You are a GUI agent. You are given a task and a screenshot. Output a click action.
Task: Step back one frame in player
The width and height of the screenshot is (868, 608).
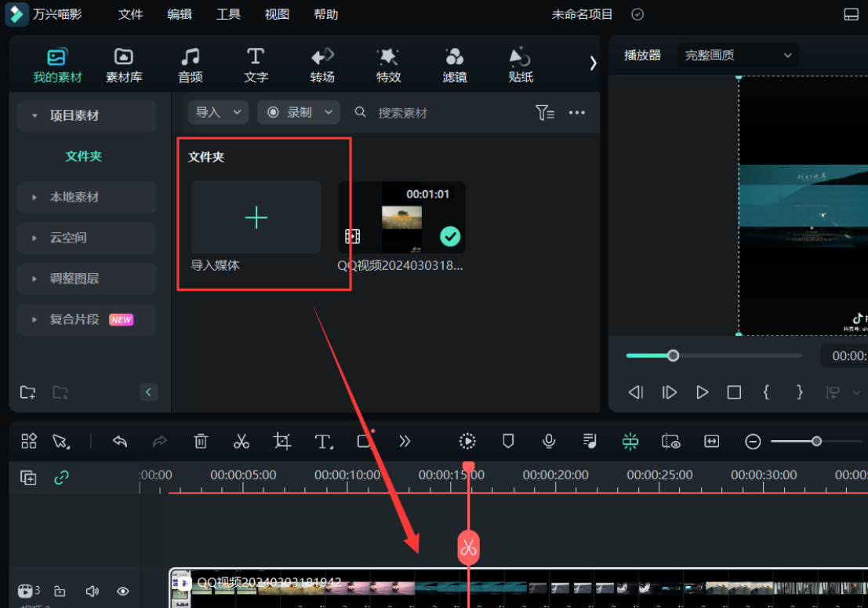[635, 392]
